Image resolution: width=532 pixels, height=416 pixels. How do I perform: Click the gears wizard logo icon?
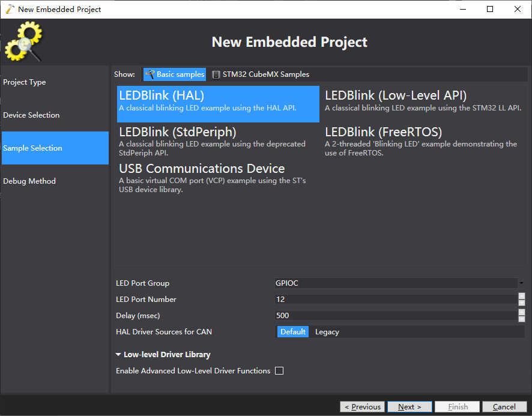pyautogui.click(x=24, y=42)
